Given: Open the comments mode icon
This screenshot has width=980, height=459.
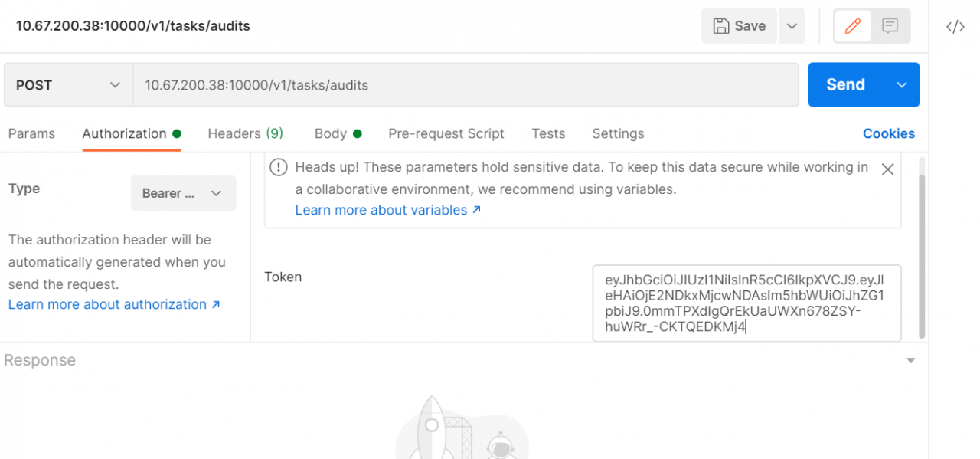Looking at the screenshot, I should (890, 26).
